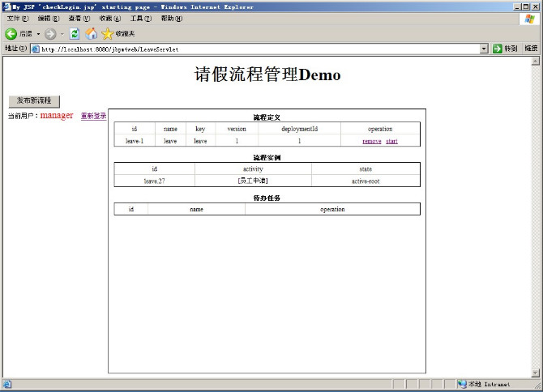Open the Back button history dropdown arrow
Viewport: 543px width, 392px height.
click(x=38, y=34)
